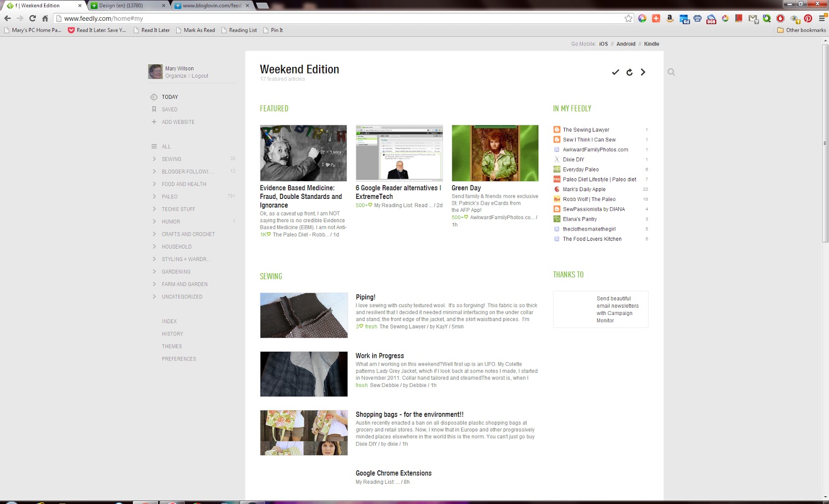
Task: Click Elana's Pantry feed icon
Action: (x=556, y=219)
